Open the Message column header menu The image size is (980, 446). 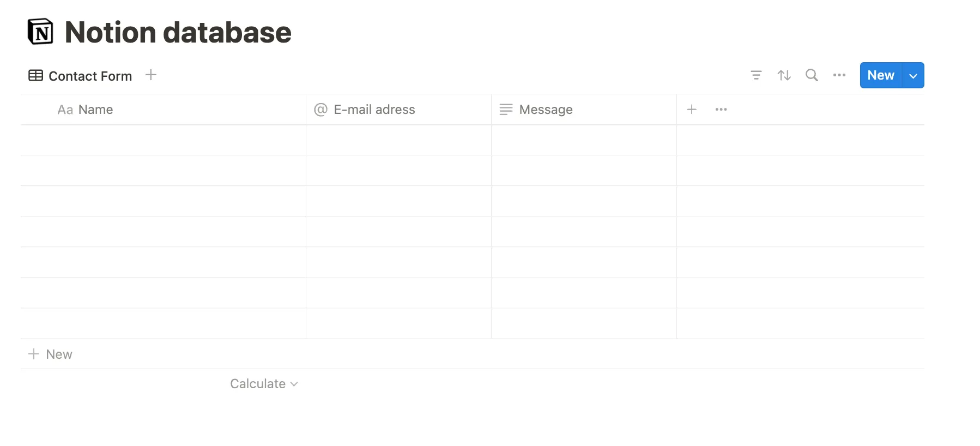coord(546,110)
